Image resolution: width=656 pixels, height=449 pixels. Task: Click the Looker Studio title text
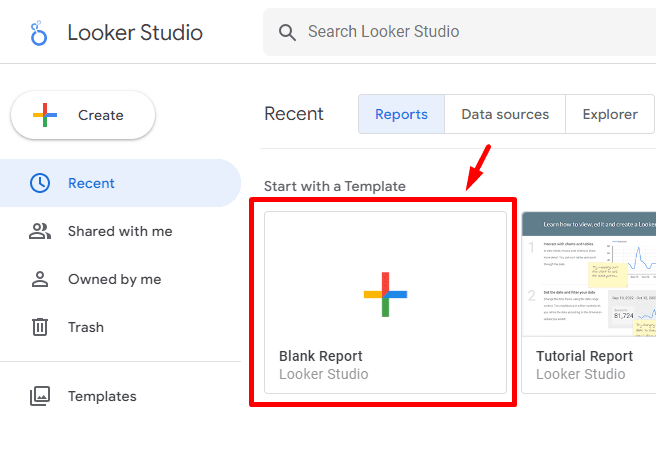(x=135, y=33)
